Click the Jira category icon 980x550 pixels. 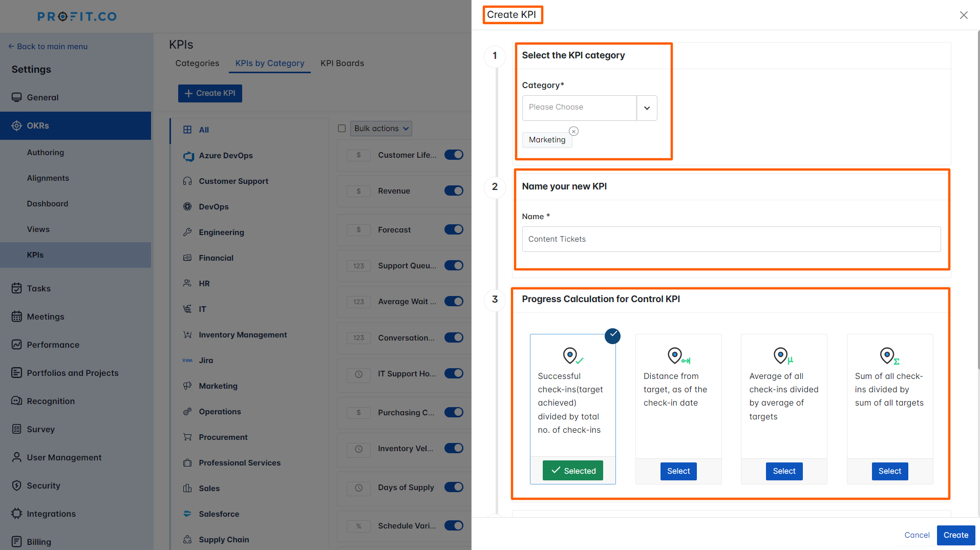pos(188,360)
